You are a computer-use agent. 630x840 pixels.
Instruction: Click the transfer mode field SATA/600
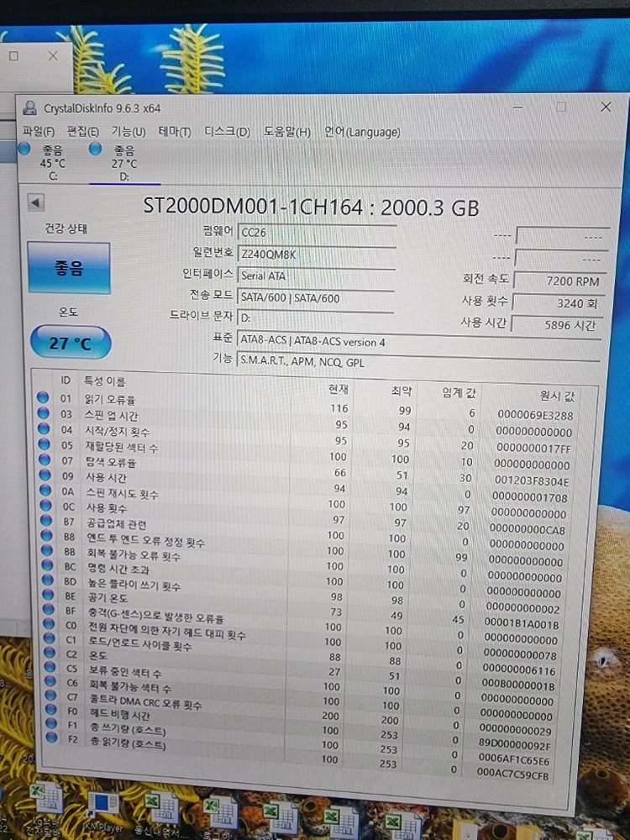tap(316, 298)
